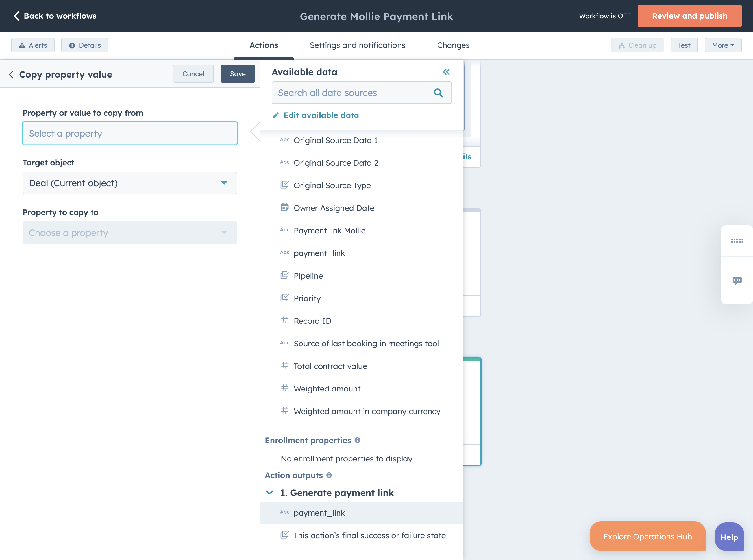Switch to the Actions tab
This screenshot has height=560, width=753.
tap(264, 45)
